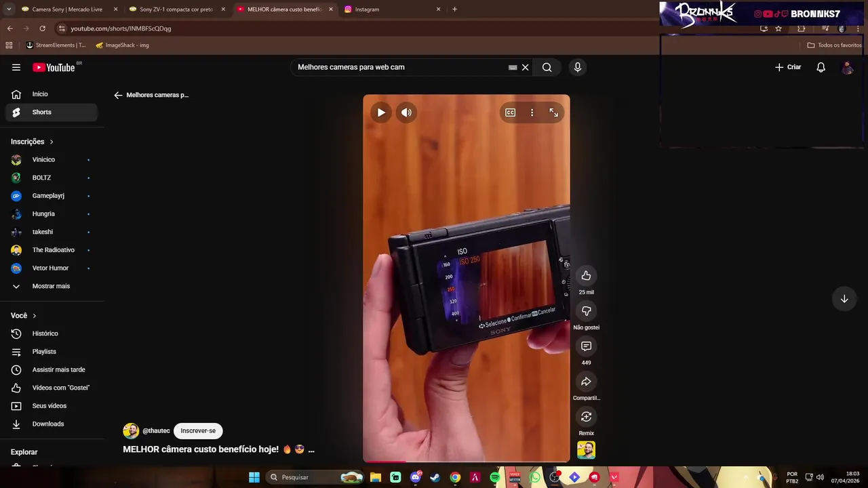
Task: Click the search box with query text
Action: [400, 67]
